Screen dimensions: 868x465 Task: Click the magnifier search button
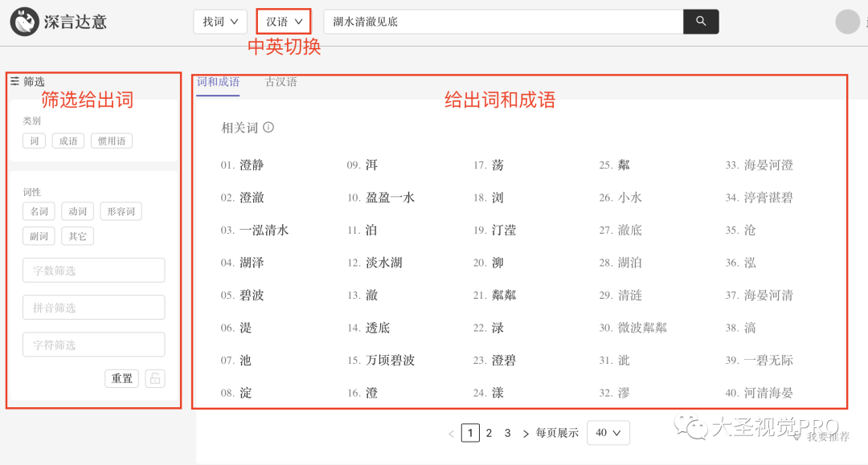pos(701,22)
